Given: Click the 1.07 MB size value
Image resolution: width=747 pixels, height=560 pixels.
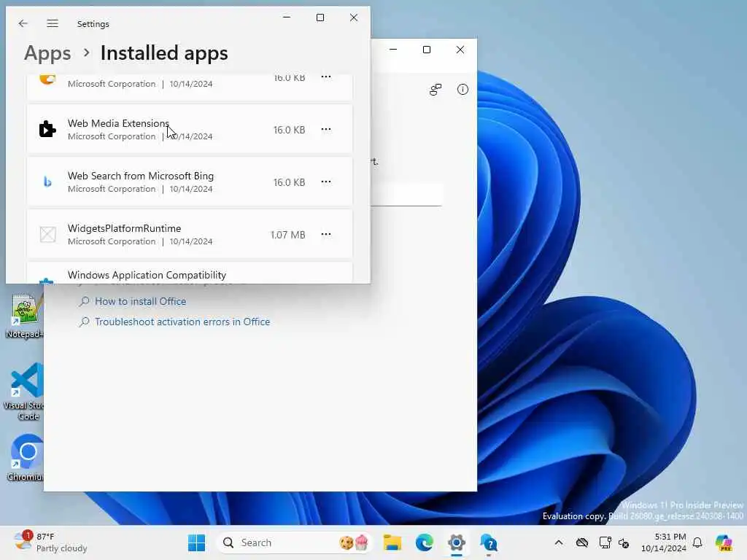Looking at the screenshot, I should [x=287, y=235].
